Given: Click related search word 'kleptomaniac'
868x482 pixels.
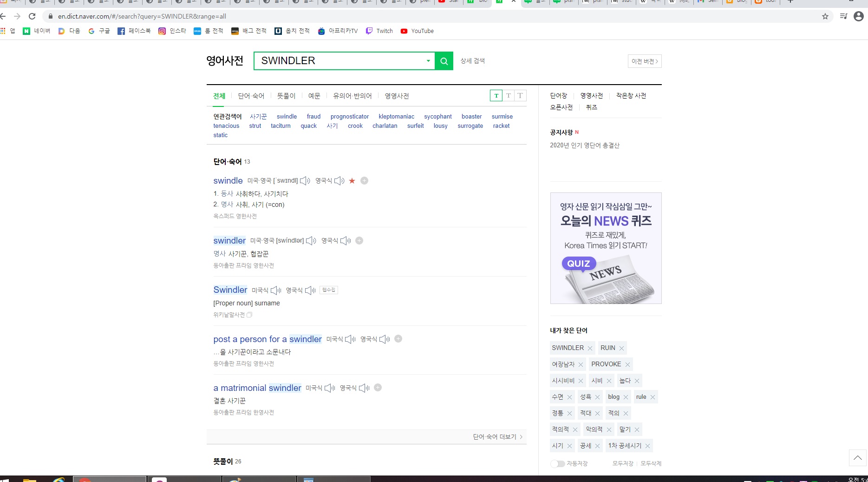Looking at the screenshot, I should pyautogui.click(x=397, y=117).
